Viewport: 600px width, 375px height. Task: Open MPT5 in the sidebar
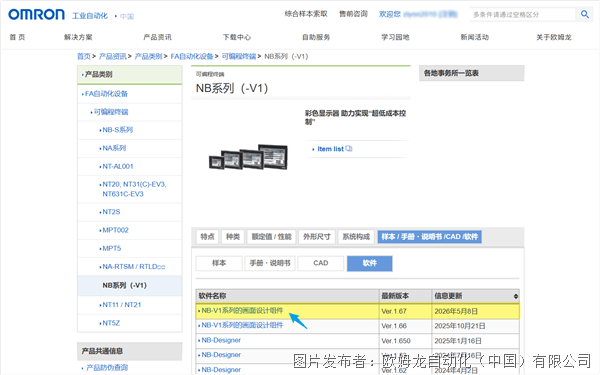click(112, 248)
